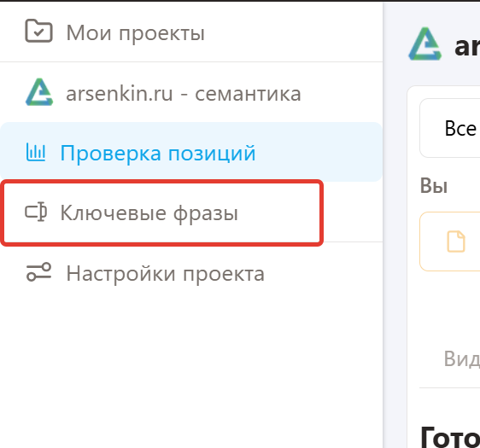Click the sliders icon for Настройки проекта
Screen dimensions: 480x448
[x=39, y=272]
